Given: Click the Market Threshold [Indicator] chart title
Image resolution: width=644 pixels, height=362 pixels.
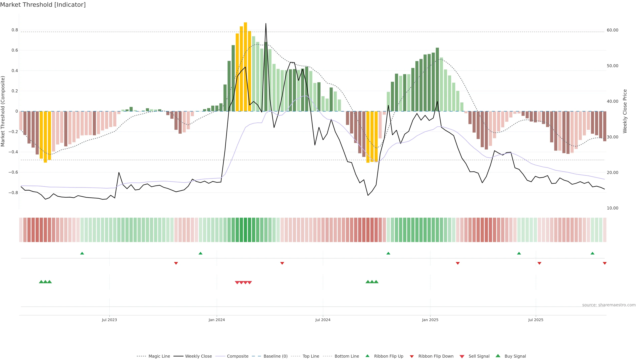Looking at the screenshot, I should (x=43, y=5).
